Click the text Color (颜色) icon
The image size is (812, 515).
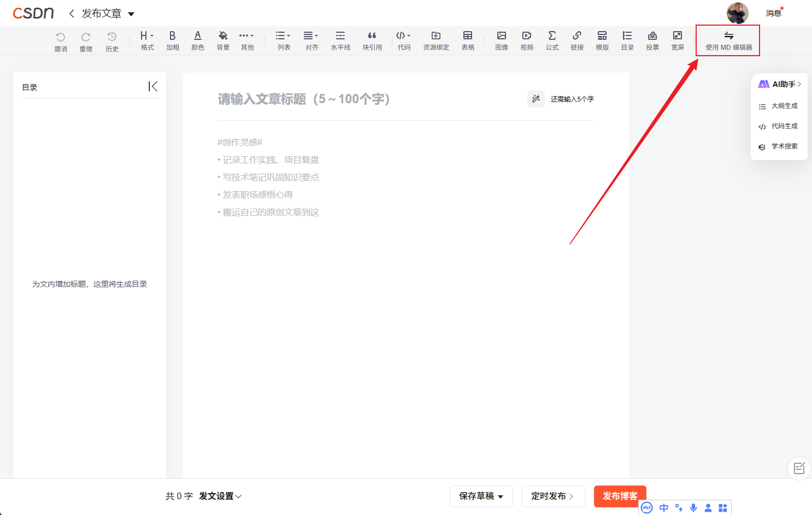[x=198, y=40]
